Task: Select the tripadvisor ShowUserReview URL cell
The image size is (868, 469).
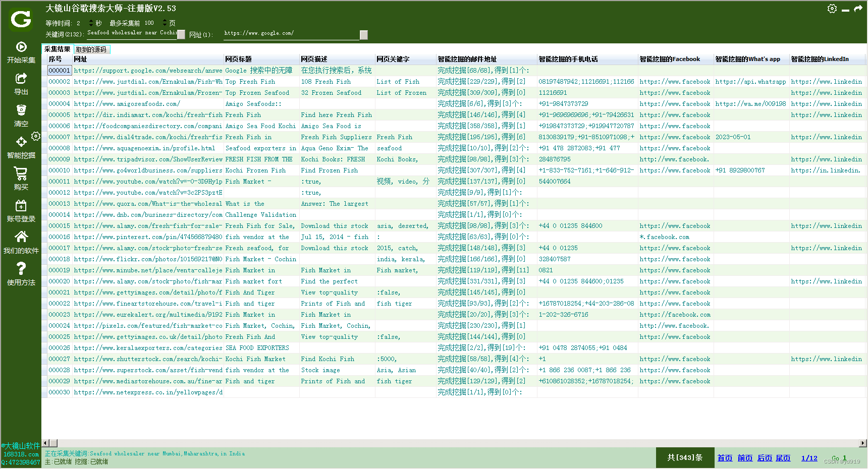Action: pyautogui.click(x=148, y=159)
